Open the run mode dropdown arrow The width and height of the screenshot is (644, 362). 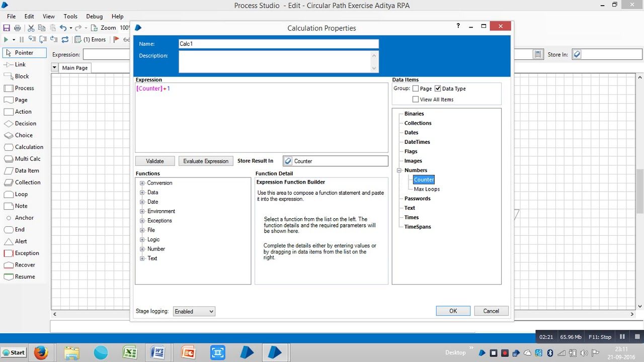(x=14, y=40)
